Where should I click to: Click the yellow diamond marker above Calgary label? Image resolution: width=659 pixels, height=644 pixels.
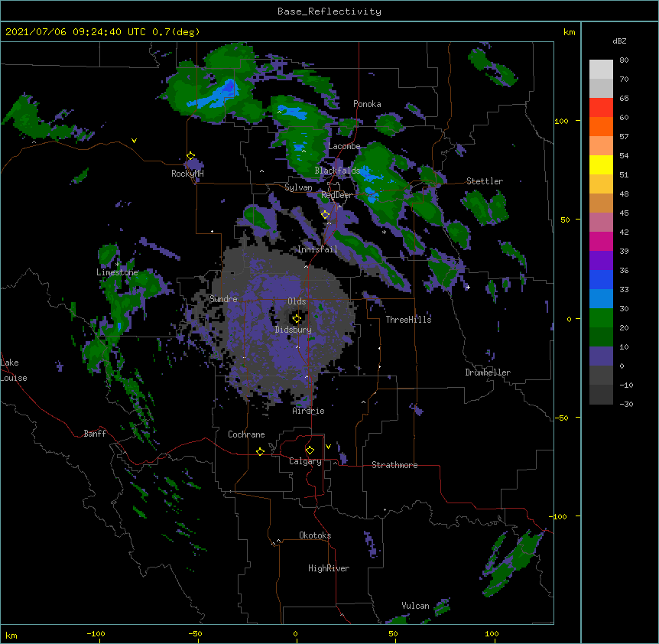tap(310, 450)
